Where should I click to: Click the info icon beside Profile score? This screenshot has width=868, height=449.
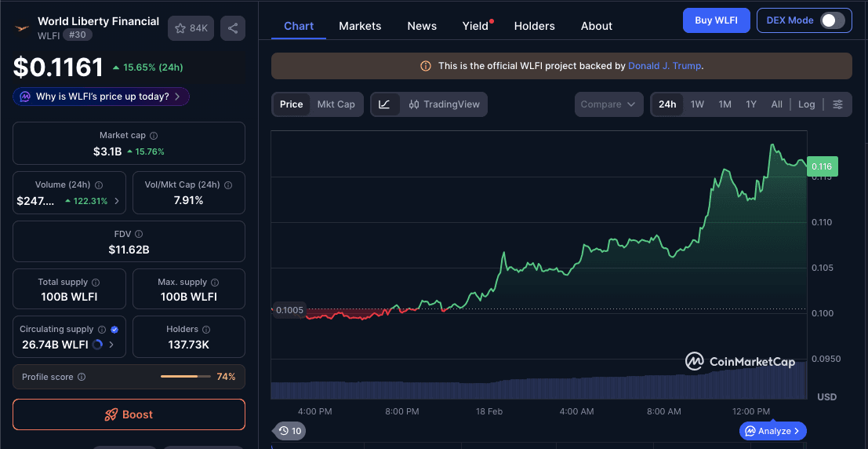(82, 377)
